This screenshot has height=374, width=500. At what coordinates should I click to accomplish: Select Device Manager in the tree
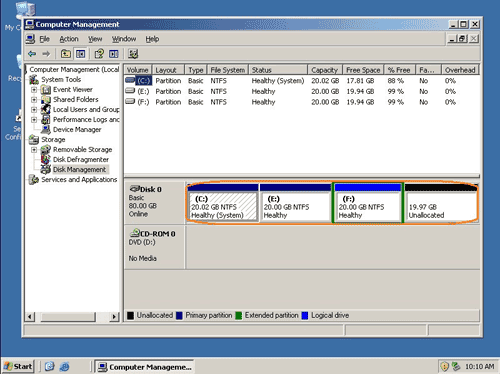(x=77, y=130)
